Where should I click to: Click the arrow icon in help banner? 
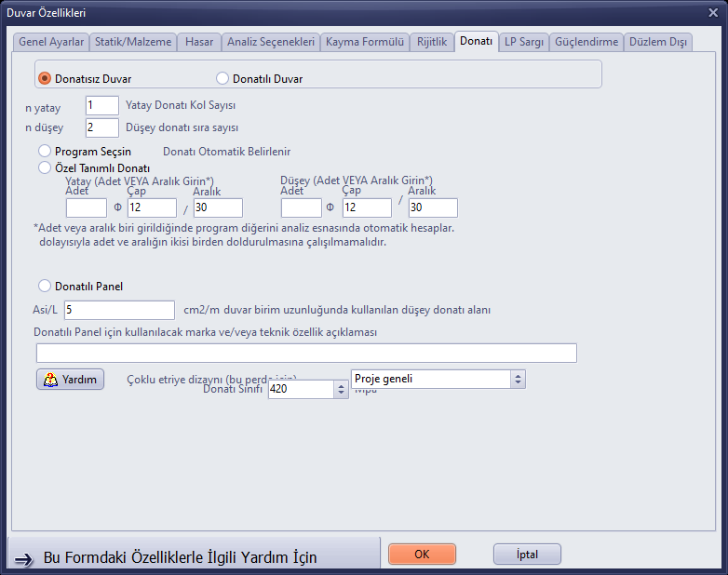point(23,559)
